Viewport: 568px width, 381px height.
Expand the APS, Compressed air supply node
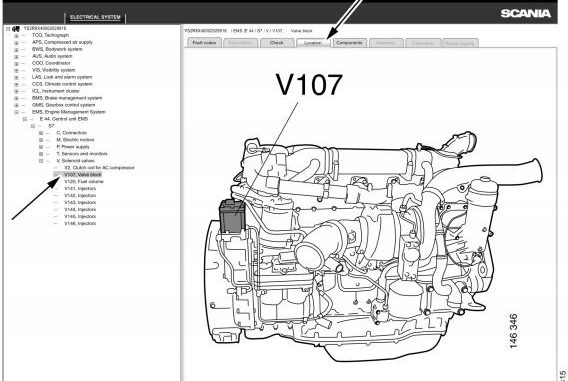click(16, 42)
